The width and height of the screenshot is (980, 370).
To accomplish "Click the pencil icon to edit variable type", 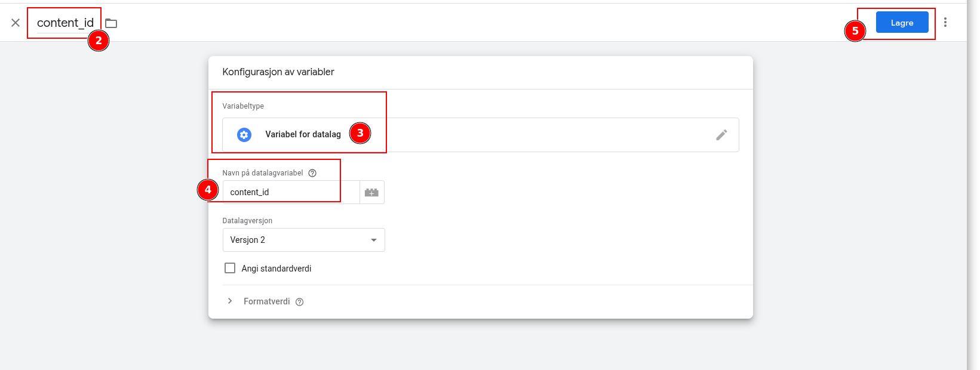I will pos(721,135).
